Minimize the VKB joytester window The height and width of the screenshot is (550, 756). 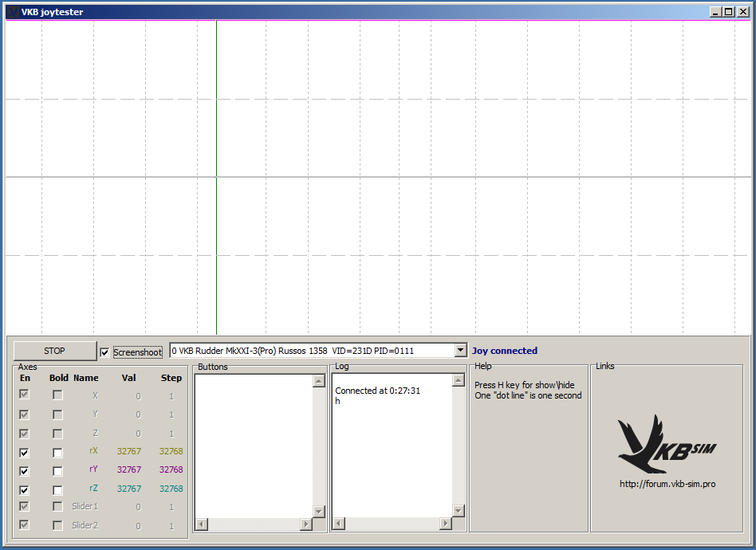coord(715,12)
